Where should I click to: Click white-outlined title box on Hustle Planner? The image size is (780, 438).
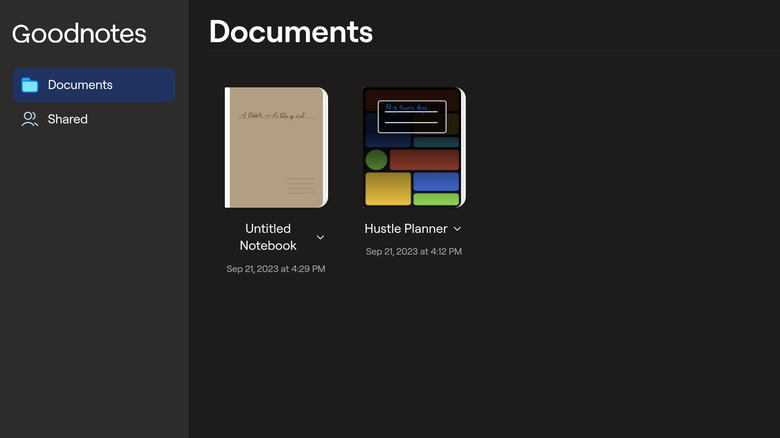pyautogui.click(x=412, y=116)
